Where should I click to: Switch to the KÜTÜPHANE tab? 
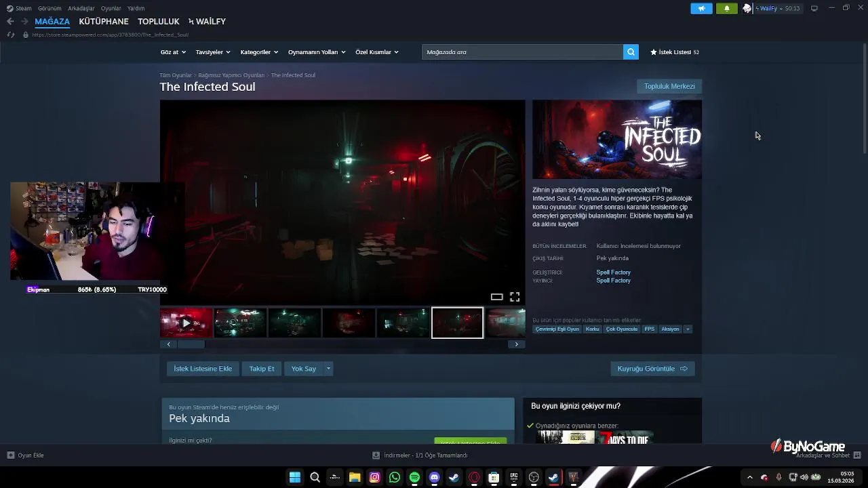click(104, 22)
